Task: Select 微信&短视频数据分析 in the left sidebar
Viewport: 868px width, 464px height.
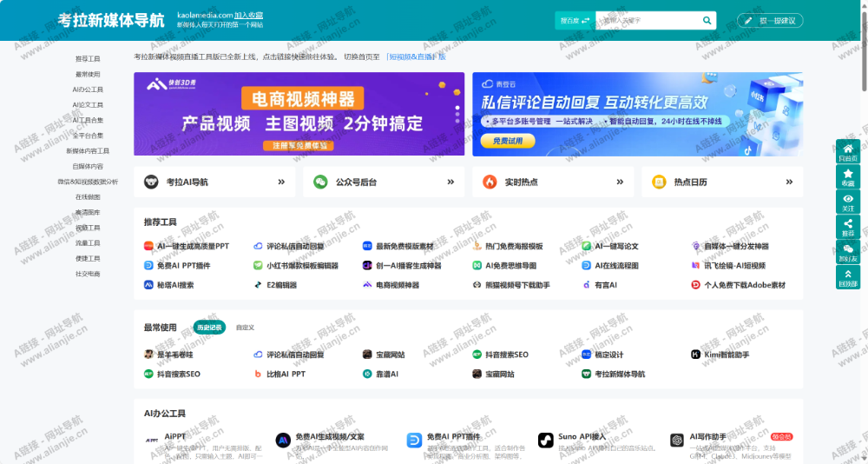Action: tap(88, 182)
